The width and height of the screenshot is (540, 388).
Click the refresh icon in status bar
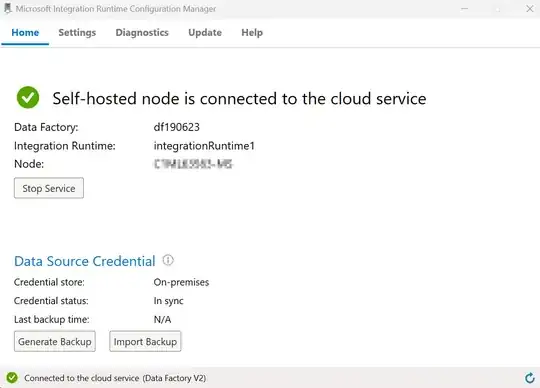(530, 378)
